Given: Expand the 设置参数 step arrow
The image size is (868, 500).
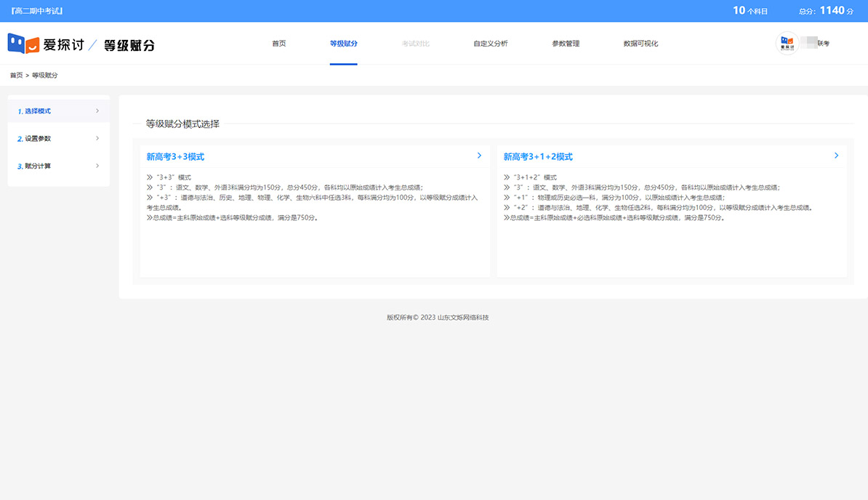Looking at the screenshot, I should click(x=97, y=139).
